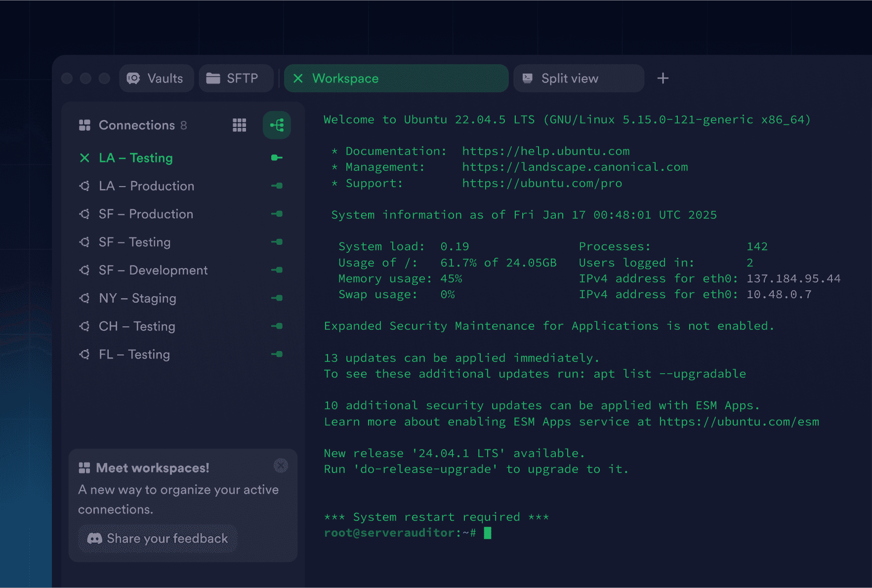Image resolution: width=872 pixels, height=588 pixels.
Task: Click Share your feedback button
Action: [158, 539]
